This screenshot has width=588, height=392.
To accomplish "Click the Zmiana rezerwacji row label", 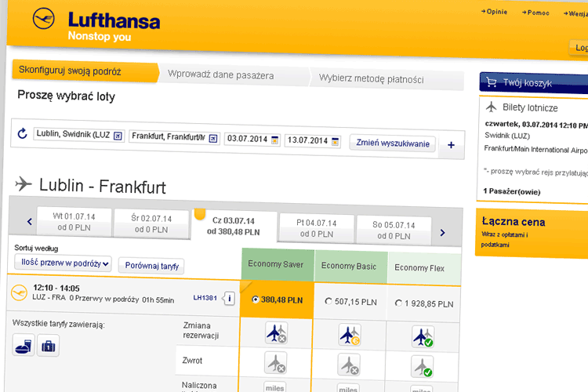I will [201, 331].
